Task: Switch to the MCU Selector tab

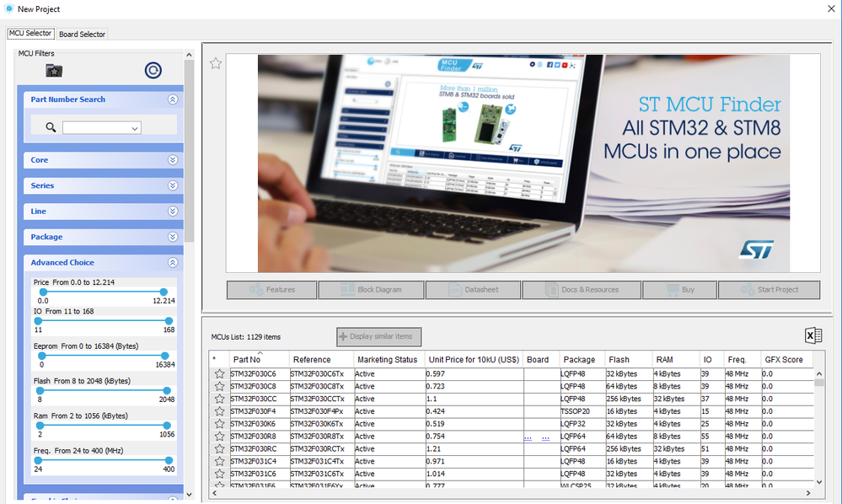Action: coord(30,33)
